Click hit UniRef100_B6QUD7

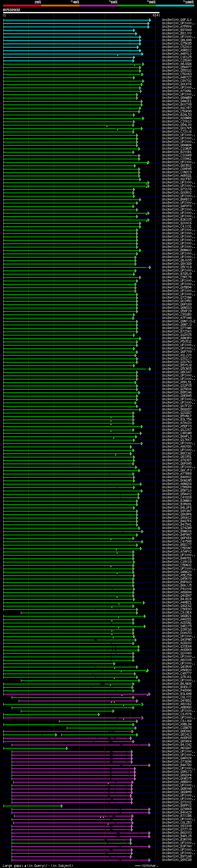pyautogui.click(x=176, y=410)
